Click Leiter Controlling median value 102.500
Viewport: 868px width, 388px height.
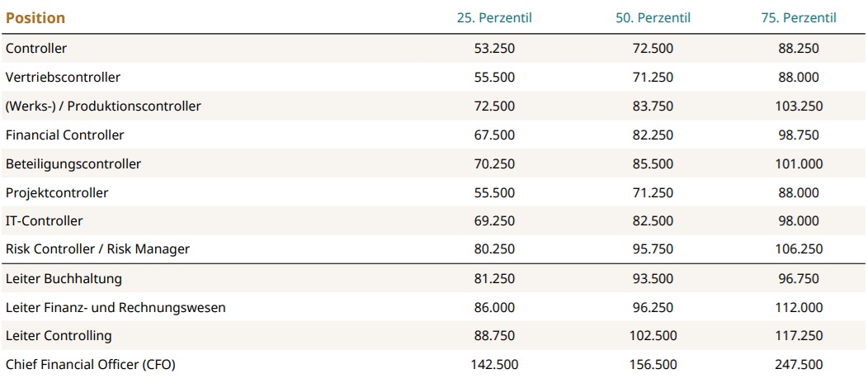tap(653, 336)
